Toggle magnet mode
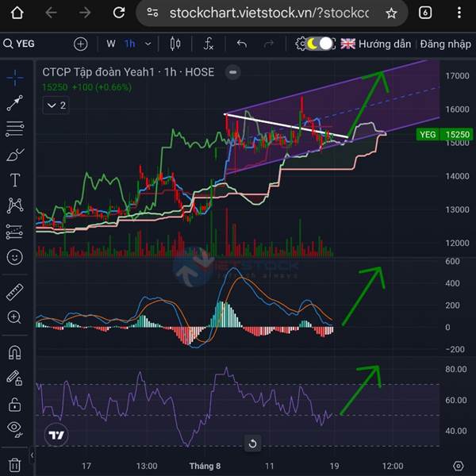This screenshot has height=476, width=476. click(x=15, y=352)
